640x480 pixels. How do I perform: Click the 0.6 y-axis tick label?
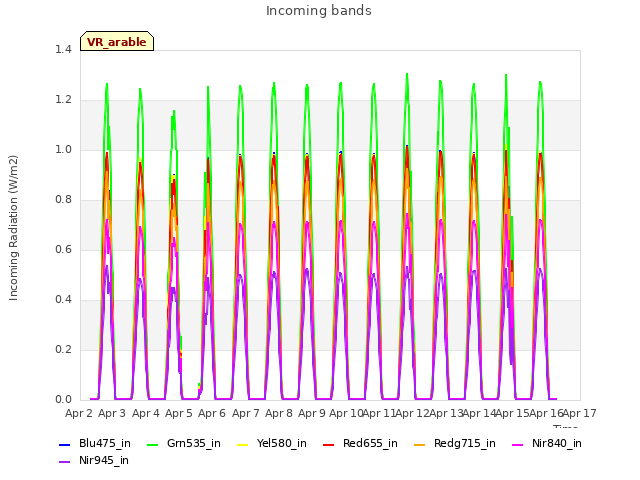[x=63, y=249]
